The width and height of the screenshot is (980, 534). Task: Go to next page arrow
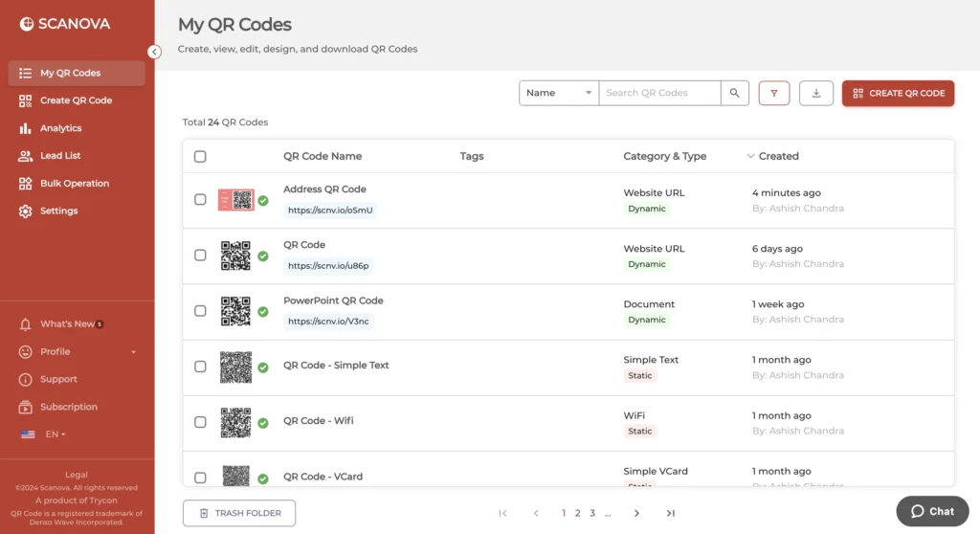pyautogui.click(x=636, y=513)
